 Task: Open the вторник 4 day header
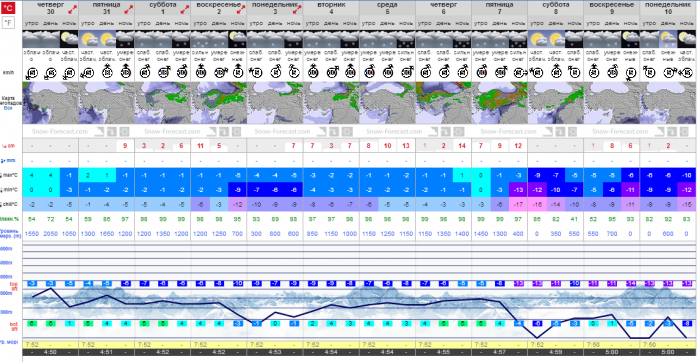pyautogui.click(x=331, y=8)
